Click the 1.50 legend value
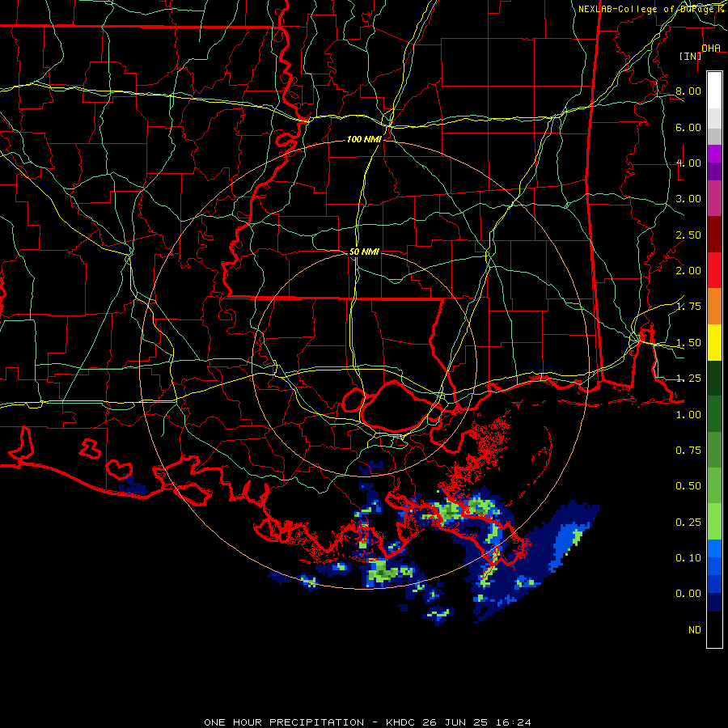This screenshot has width=728, height=728. [x=688, y=343]
